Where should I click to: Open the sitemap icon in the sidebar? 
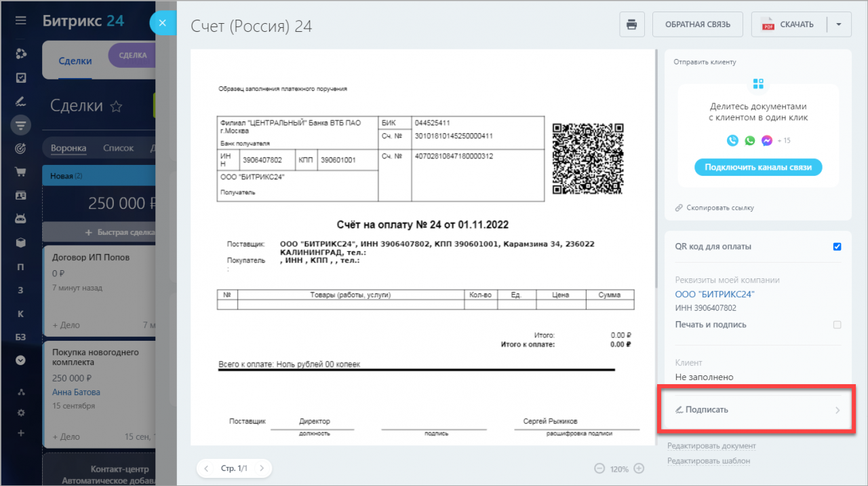(20, 392)
